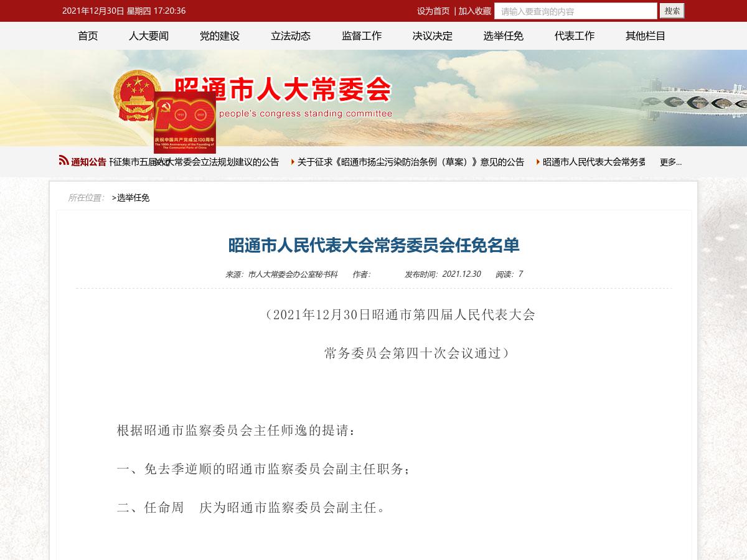Click 更多... to see more notices
The width and height of the screenshot is (747, 560).
pyautogui.click(x=670, y=162)
